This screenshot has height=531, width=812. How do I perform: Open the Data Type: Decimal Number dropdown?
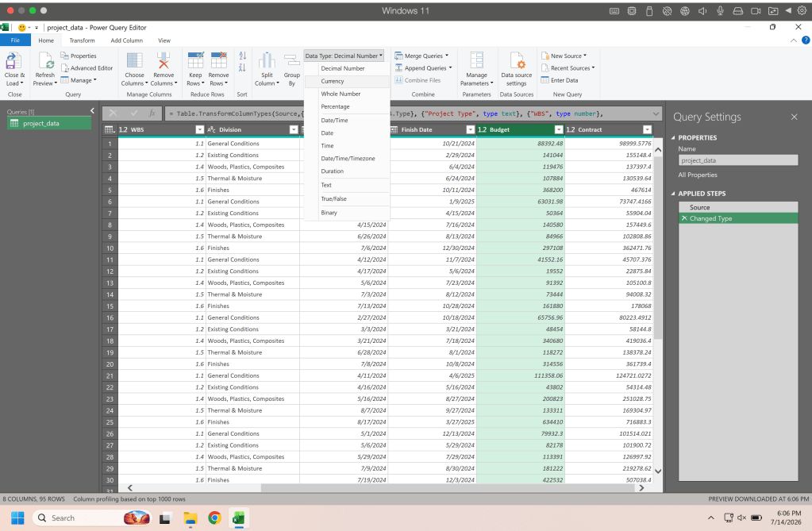click(x=344, y=56)
